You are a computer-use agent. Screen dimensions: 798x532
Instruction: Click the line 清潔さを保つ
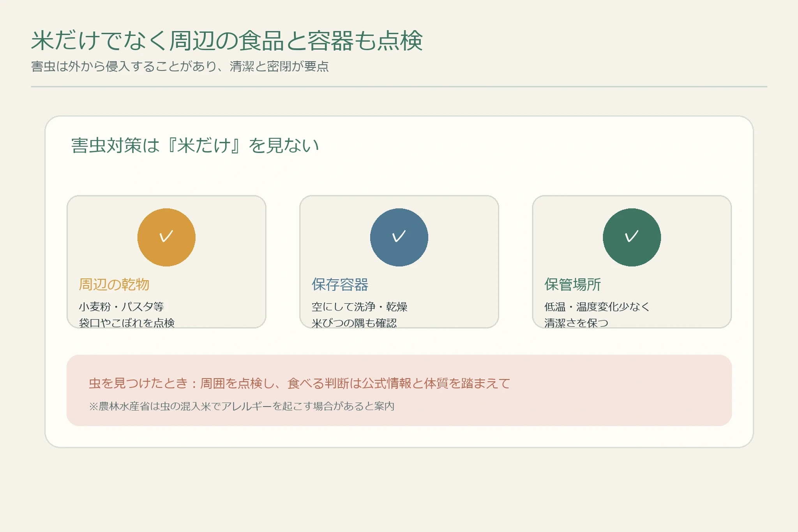pos(576,323)
